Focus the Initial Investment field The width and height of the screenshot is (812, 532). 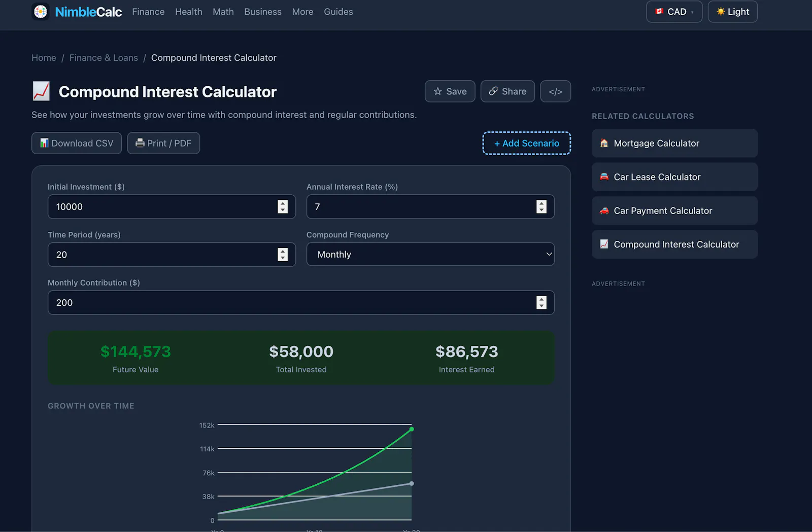click(x=172, y=206)
